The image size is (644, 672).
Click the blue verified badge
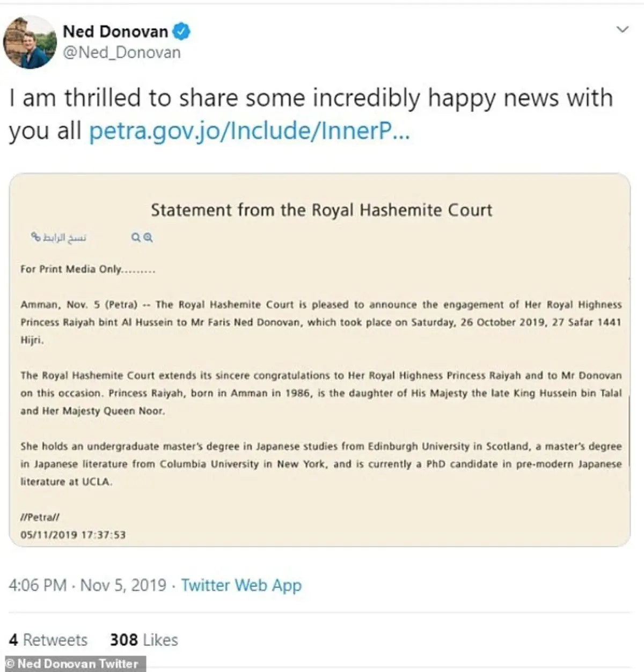181,32
